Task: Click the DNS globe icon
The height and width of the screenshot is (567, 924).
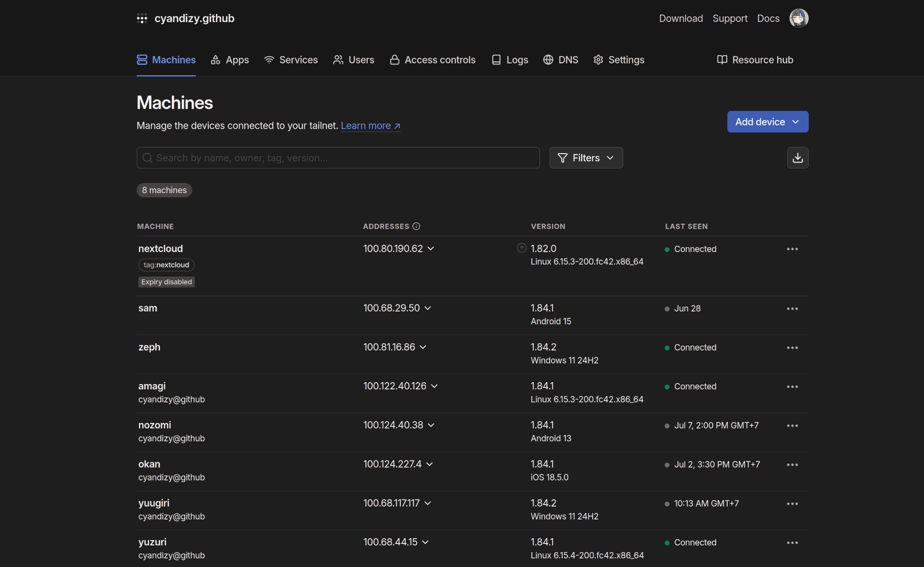Action: tap(548, 60)
